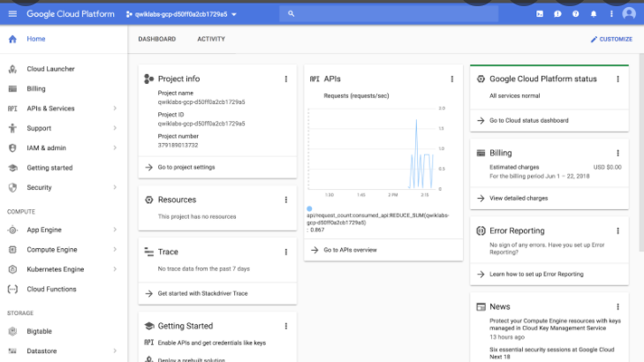Open the feedback icon in header
644x362 pixels.
pos(557,14)
